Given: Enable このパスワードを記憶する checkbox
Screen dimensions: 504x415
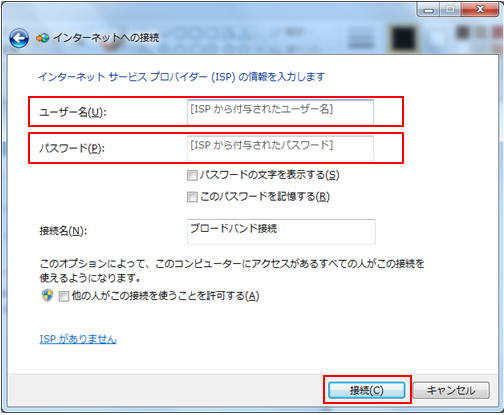Looking at the screenshot, I should (x=192, y=197).
